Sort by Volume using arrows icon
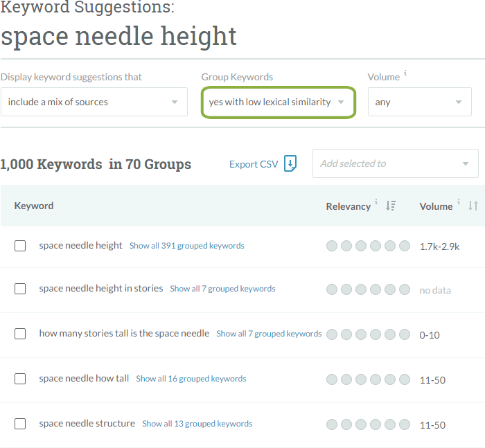 [473, 206]
